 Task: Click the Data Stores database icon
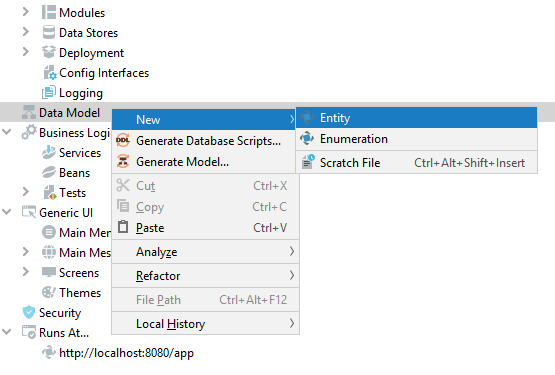(49, 33)
